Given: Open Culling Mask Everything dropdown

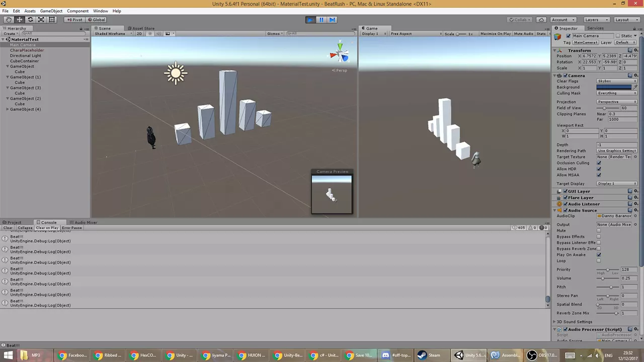Looking at the screenshot, I should pyautogui.click(x=617, y=93).
